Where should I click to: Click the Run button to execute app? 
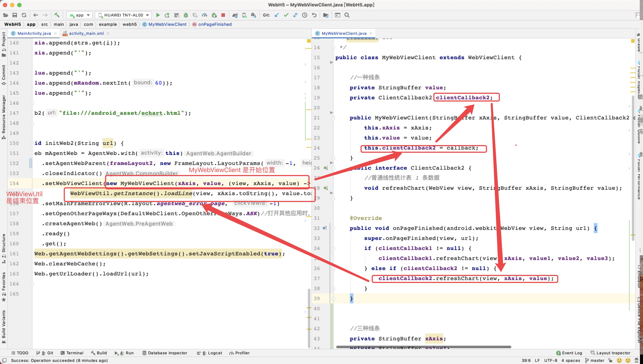point(159,15)
